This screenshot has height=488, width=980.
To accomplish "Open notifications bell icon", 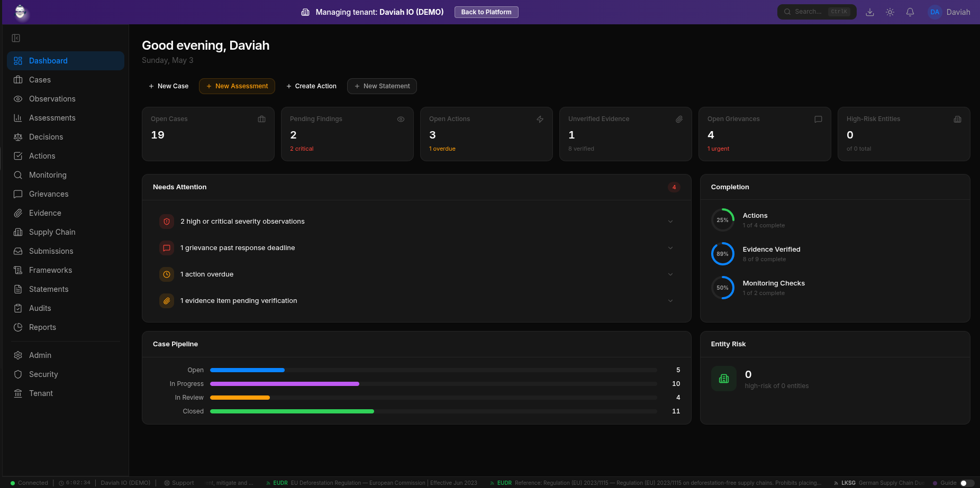I will [x=910, y=12].
